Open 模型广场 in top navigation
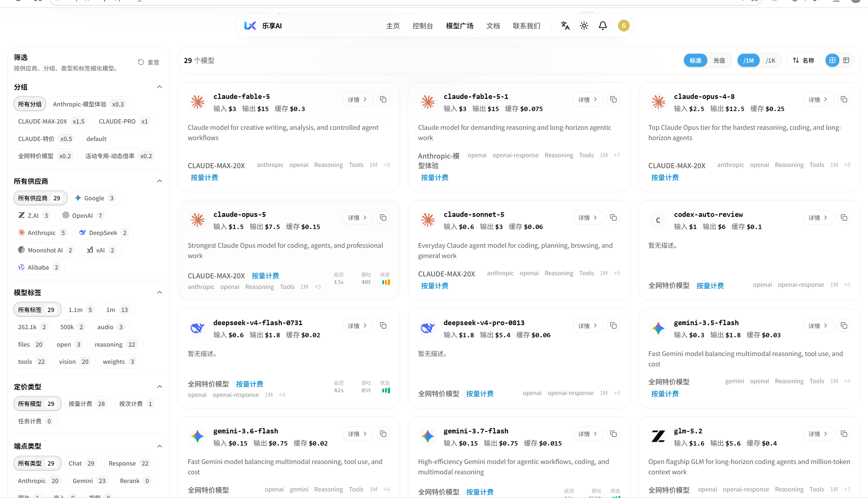 459,26
